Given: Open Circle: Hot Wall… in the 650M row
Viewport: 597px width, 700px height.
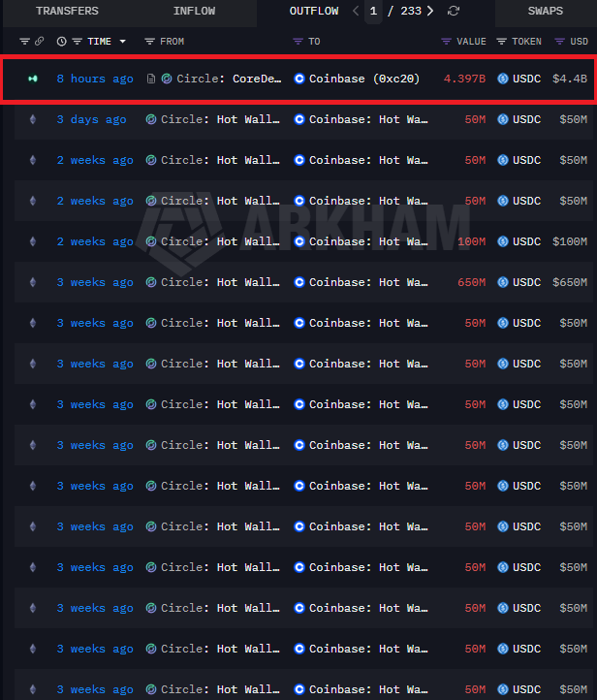Looking at the screenshot, I should [x=220, y=282].
